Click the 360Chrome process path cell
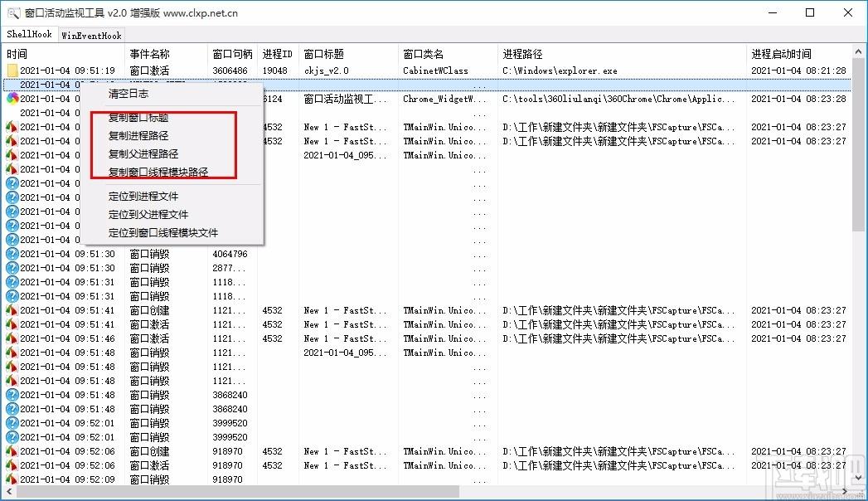The width and height of the screenshot is (868, 501). (618, 99)
